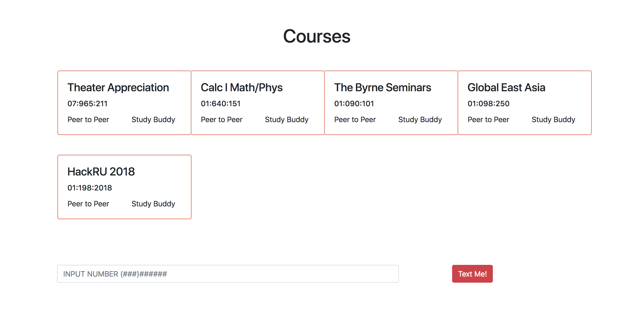This screenshot has width=644, height=336.
Task: Choose Peer to Peer for Global East Asia
Action: pyautogui.click(x=488, y=120)
